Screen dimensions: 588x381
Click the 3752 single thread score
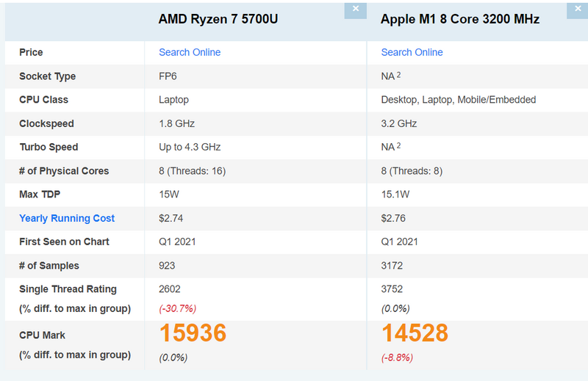(392, 289)
